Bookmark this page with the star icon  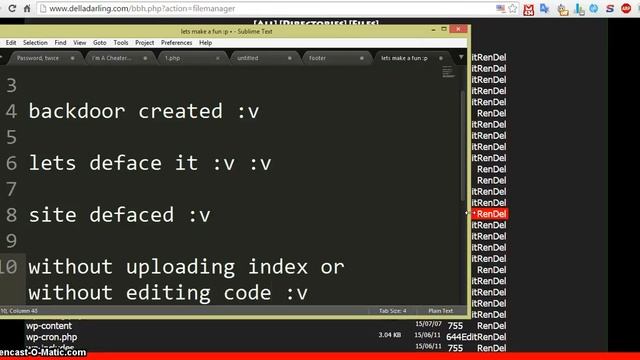[513, 9]
